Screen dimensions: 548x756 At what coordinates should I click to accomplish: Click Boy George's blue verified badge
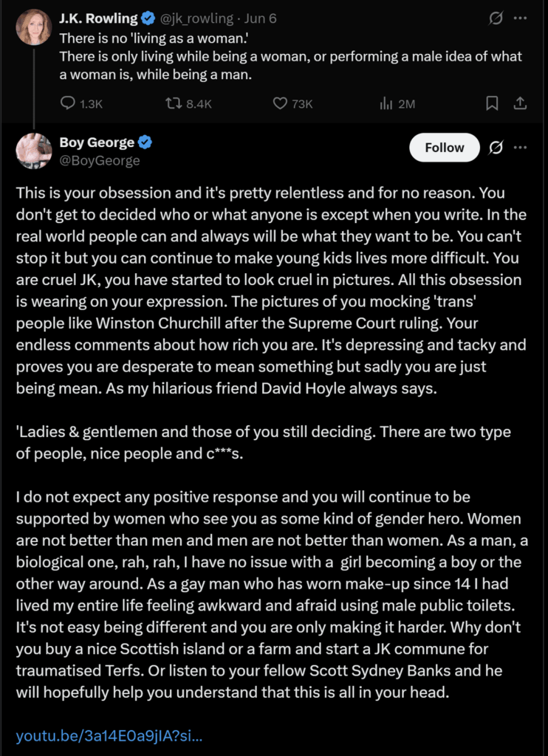point(145,142)
